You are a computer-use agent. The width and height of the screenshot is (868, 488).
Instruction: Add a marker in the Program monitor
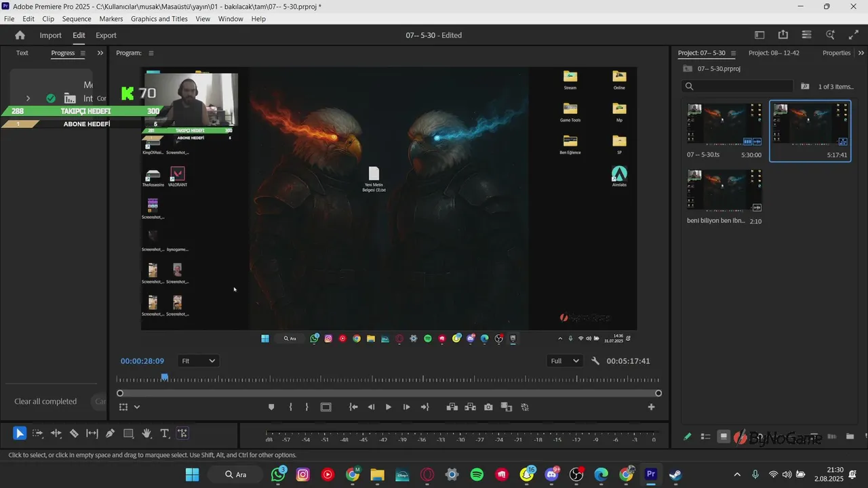[x=271, y=407]
